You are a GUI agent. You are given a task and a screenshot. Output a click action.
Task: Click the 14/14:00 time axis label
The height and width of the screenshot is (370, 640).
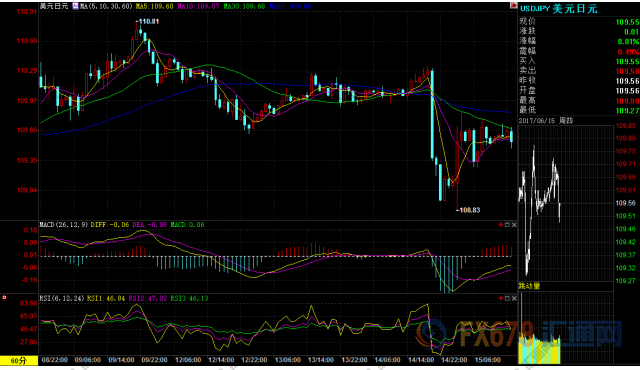coord(421,360)
